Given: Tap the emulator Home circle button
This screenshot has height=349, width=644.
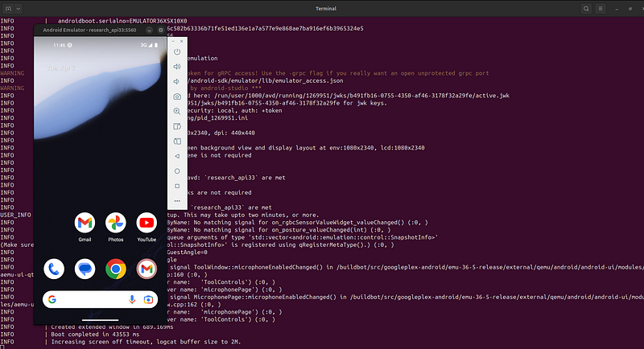Looking at the screenshot, I should click(x=177, y=171).
